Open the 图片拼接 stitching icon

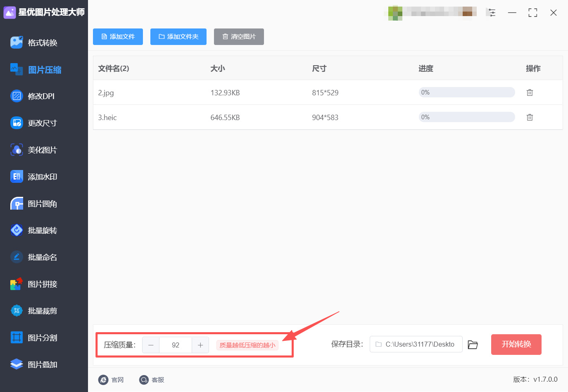(x=17, y=284)
